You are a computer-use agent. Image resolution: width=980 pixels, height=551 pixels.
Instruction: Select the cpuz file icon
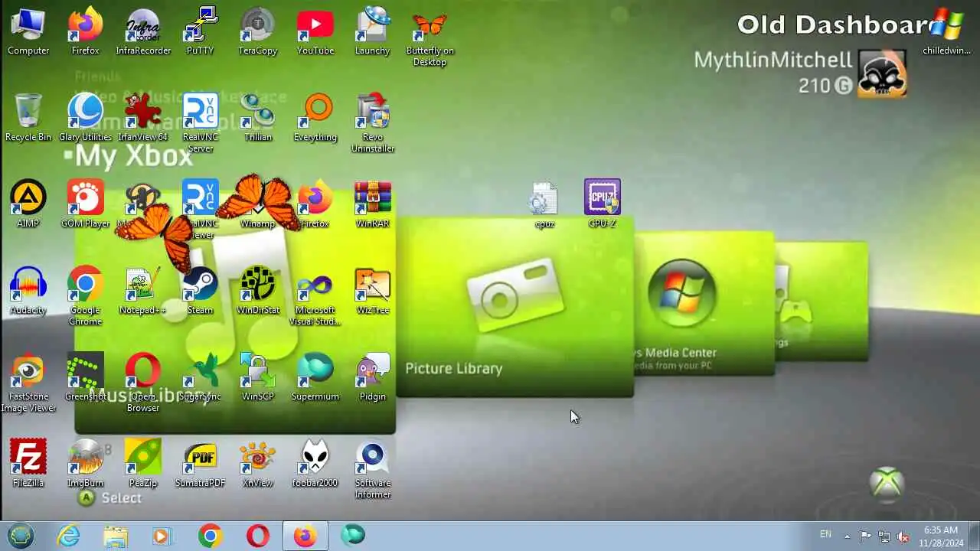pos(544,204)
